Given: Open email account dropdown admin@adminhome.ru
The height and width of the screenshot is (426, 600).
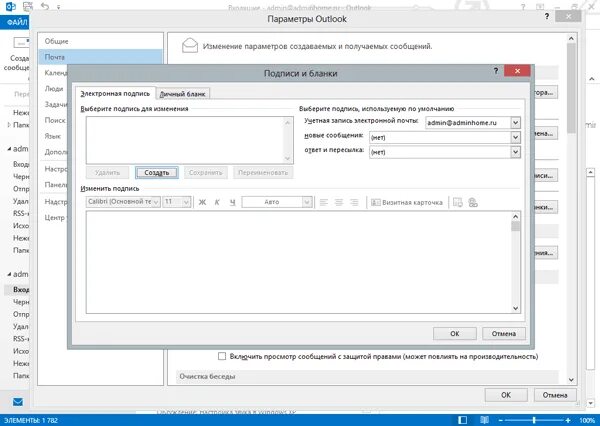Looking at the screenshot, I should tap(515, 123).
